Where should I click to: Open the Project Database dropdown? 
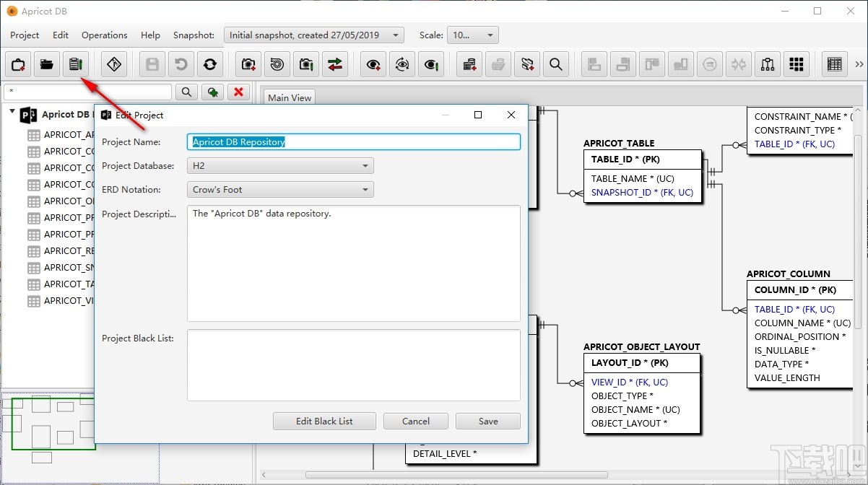coord(280,166)
